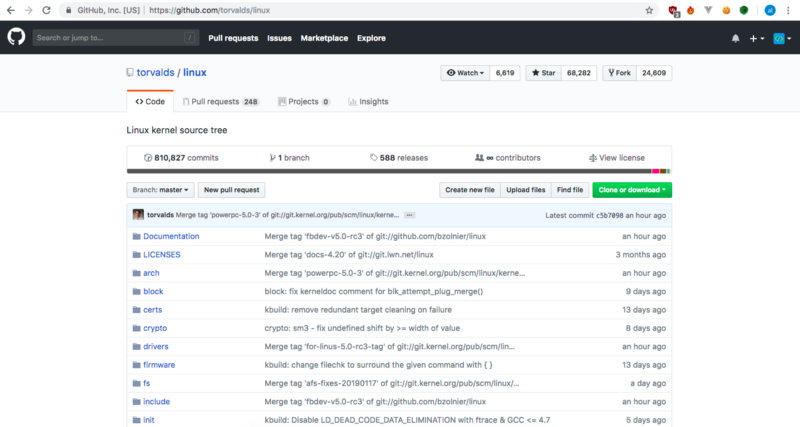
Task: Click the drivers folder icon
Action: point(136,346)
